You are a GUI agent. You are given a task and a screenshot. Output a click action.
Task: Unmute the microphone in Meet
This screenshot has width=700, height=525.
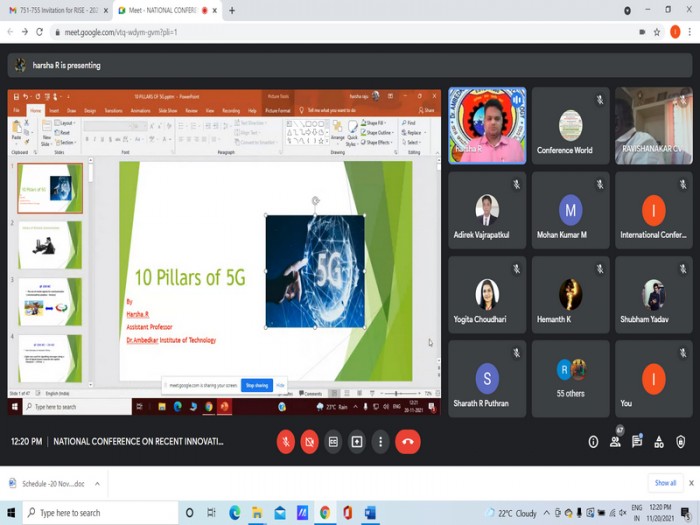coord(286,441)
